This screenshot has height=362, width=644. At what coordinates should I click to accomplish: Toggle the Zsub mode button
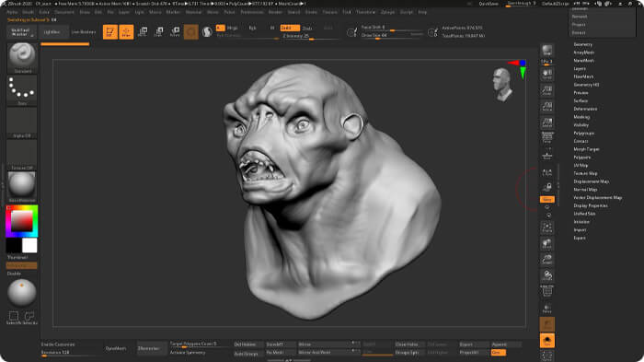[307, 28]
